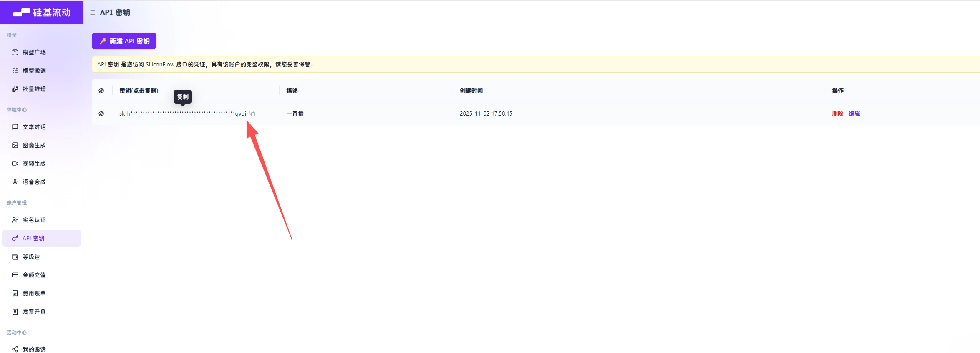Select API 密钥 sidebar menu item
This screenshot has height=353, width=980.
point(33,238)
